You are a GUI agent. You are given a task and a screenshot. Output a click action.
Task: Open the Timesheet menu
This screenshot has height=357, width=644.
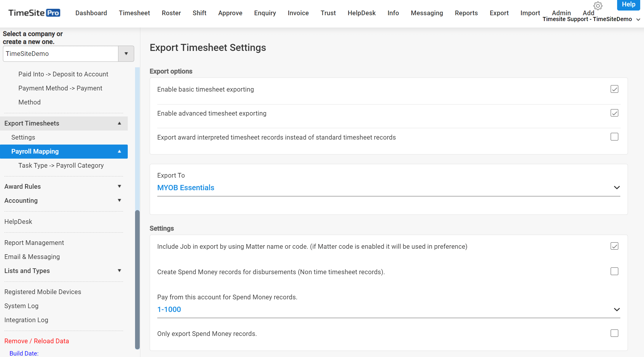(x=134, y=13)
